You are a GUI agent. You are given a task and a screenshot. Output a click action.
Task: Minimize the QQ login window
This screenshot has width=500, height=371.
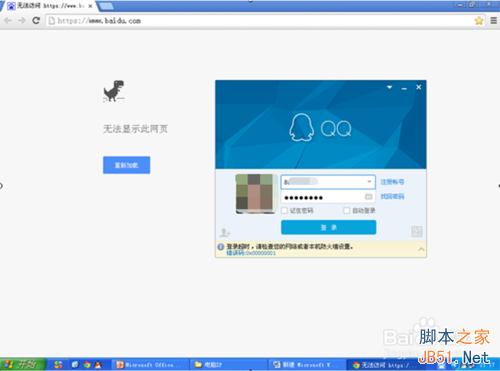pyautogui.click(x=404, y=88)
